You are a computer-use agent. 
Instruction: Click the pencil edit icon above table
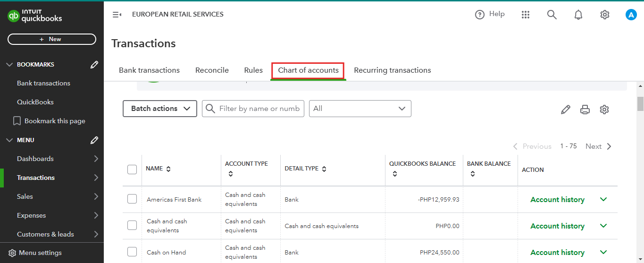point(566,110)
